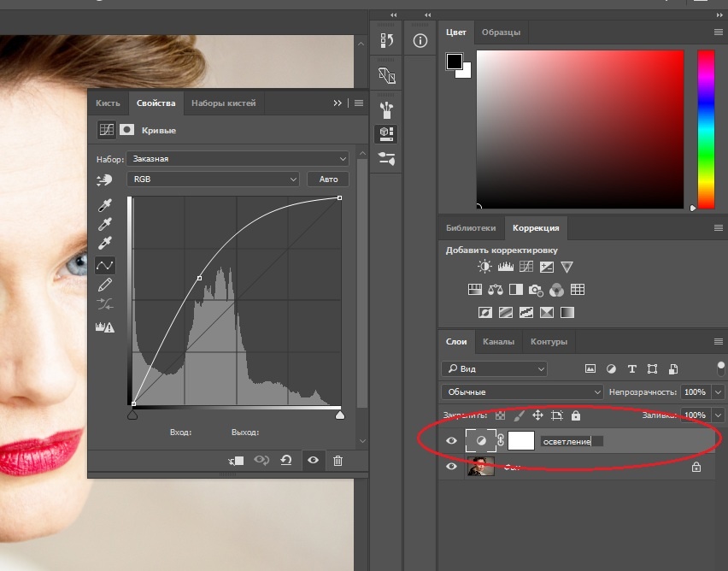Switch to the Наборы кистей tab

(x=223, y=103)
